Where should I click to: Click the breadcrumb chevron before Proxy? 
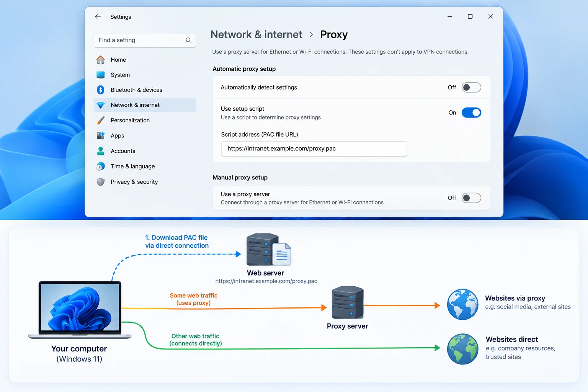[x=312, y=35]
